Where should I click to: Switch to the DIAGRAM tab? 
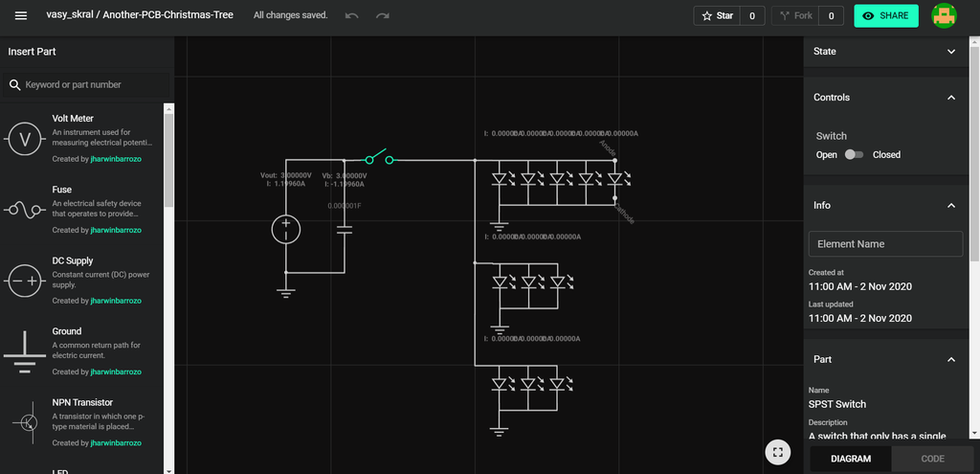pyautogui.click(x=851, y=459)
